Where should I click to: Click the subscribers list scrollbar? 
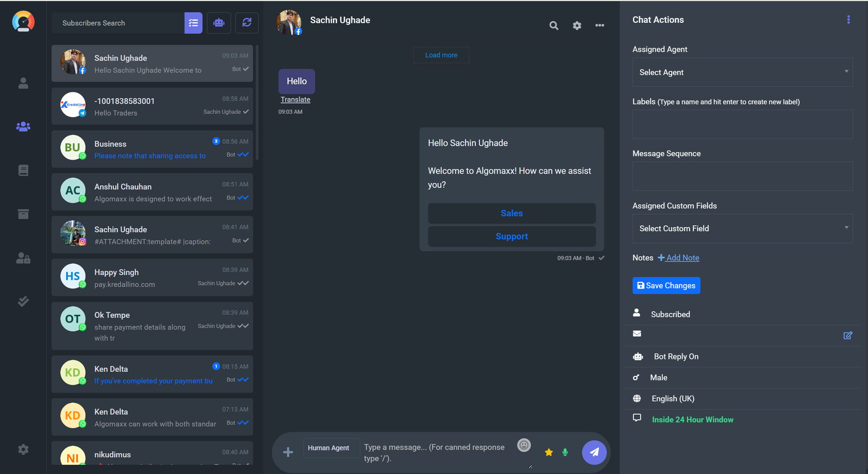click(257, 103)
